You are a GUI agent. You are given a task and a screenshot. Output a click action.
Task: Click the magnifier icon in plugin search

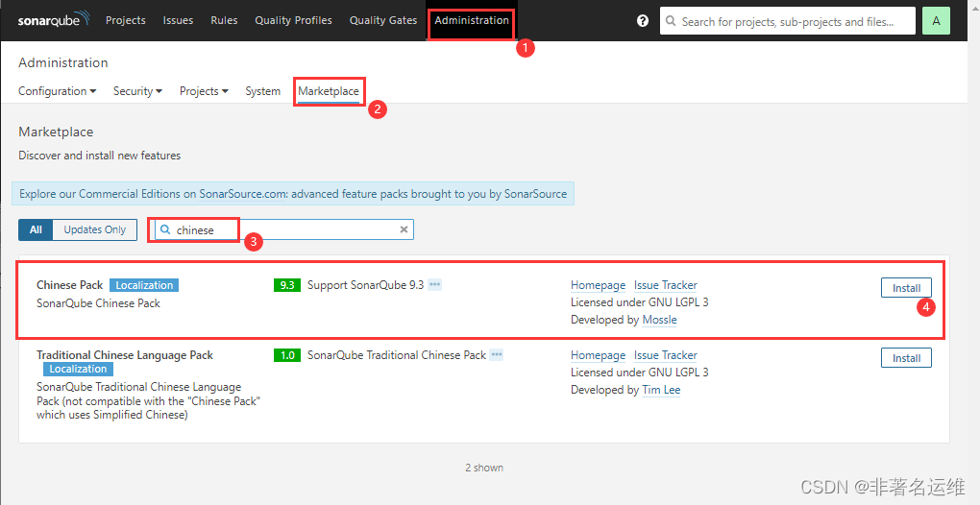165,229
